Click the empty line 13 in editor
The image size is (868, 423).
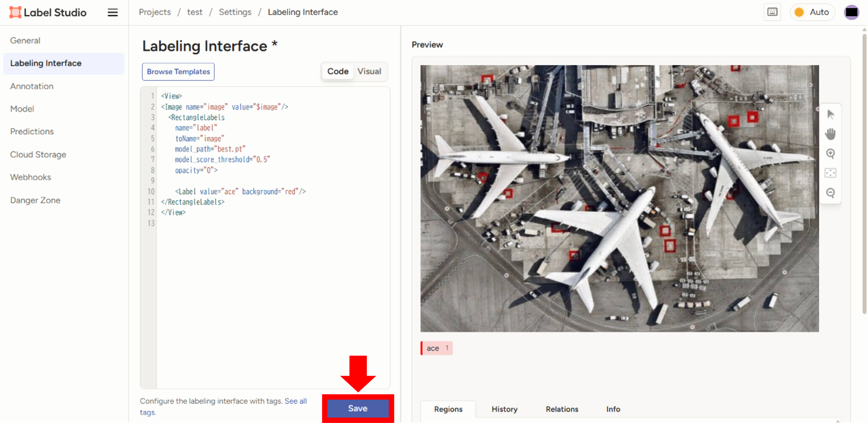coord(273,223)
